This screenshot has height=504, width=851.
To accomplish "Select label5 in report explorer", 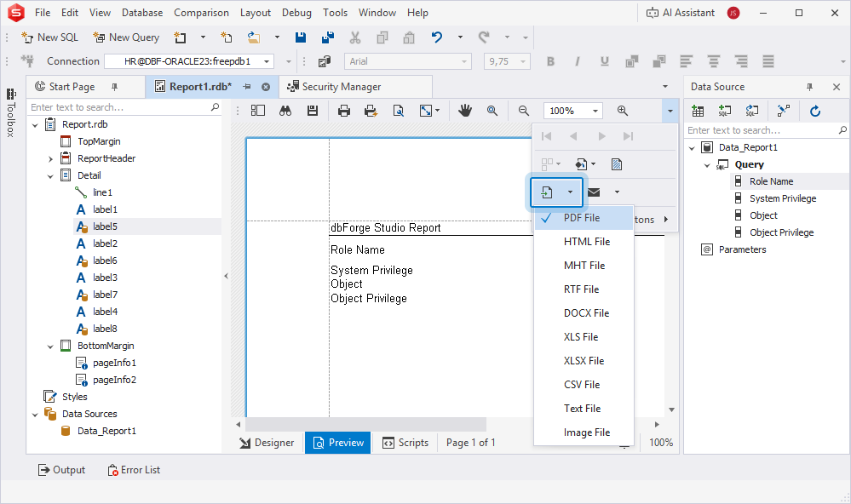I will click(105, 226).
